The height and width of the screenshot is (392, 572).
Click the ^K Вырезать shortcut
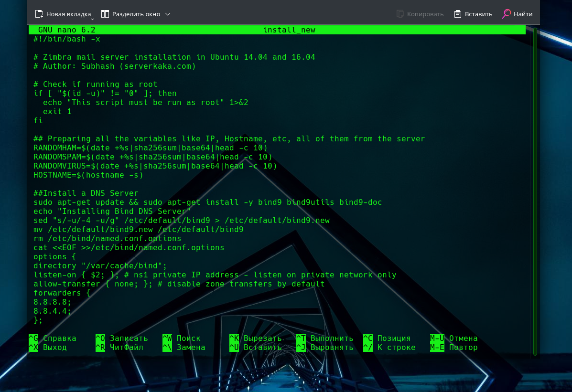(x=256, y=339)
